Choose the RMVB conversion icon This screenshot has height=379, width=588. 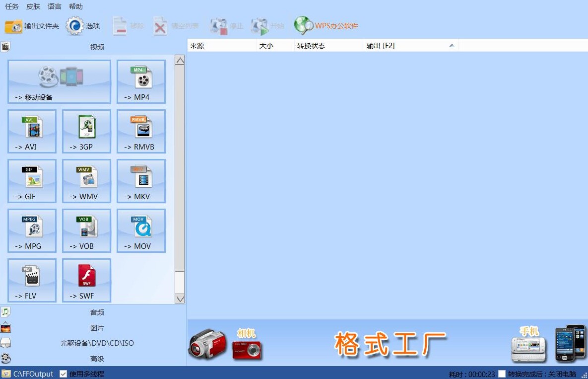click(141, 131)
